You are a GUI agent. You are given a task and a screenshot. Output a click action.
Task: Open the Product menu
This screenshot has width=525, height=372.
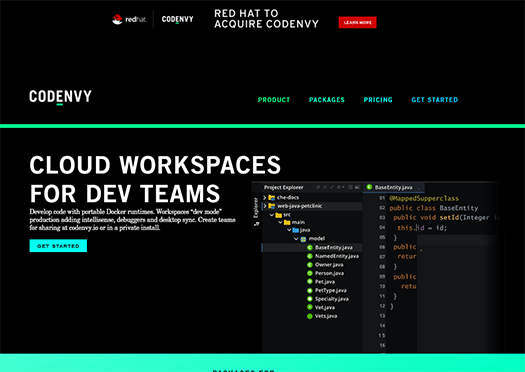coord(274,100)
